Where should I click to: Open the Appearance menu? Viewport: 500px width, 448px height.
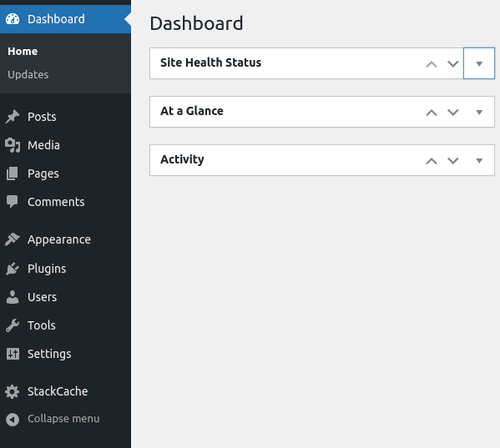pyautogui.click(x=59, y=240)
